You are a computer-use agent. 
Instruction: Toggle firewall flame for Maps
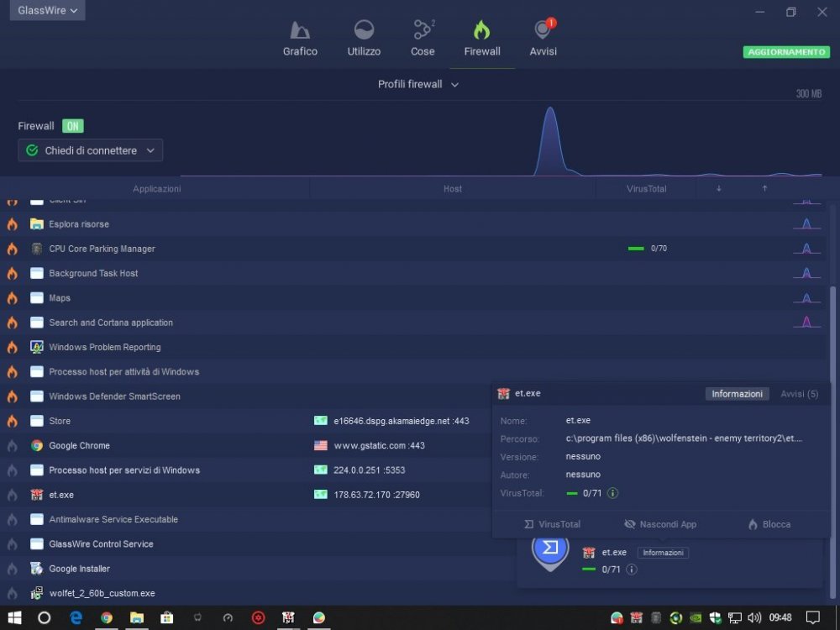(x=13, y=298)
